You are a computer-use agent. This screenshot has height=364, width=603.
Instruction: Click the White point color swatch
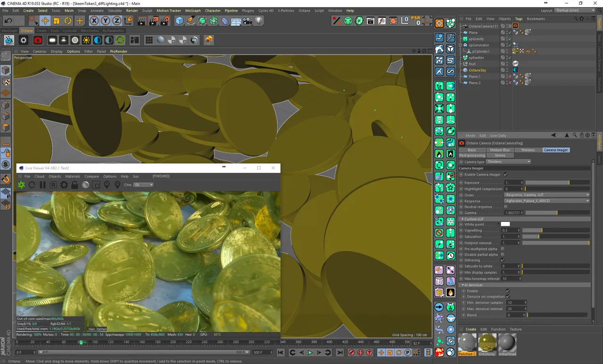click(505, 224)
